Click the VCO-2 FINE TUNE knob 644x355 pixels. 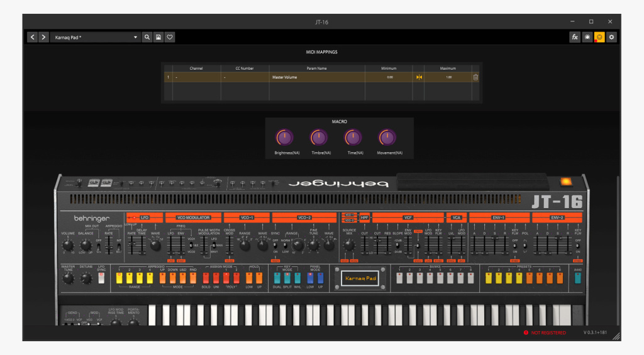[x=314, y=246]
